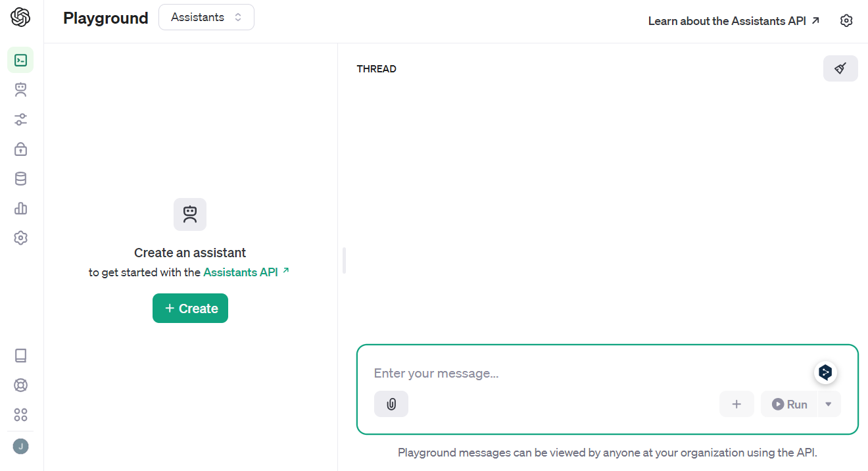The width and height of the screenshot is (868, 471).
Task: Click the green Create button
Action: 190,309
